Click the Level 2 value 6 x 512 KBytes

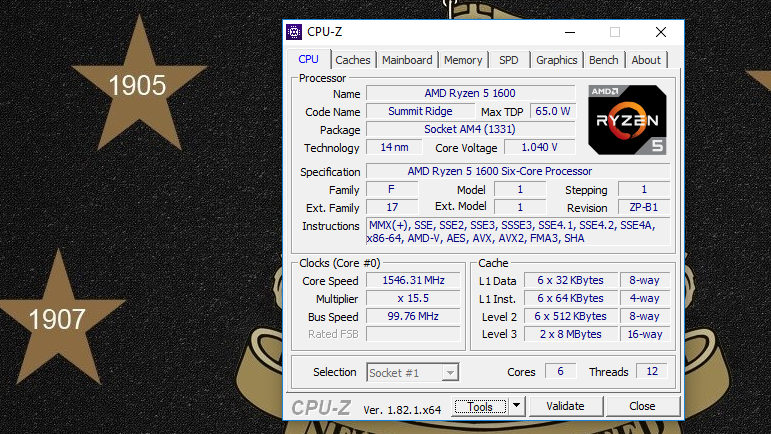570,316
